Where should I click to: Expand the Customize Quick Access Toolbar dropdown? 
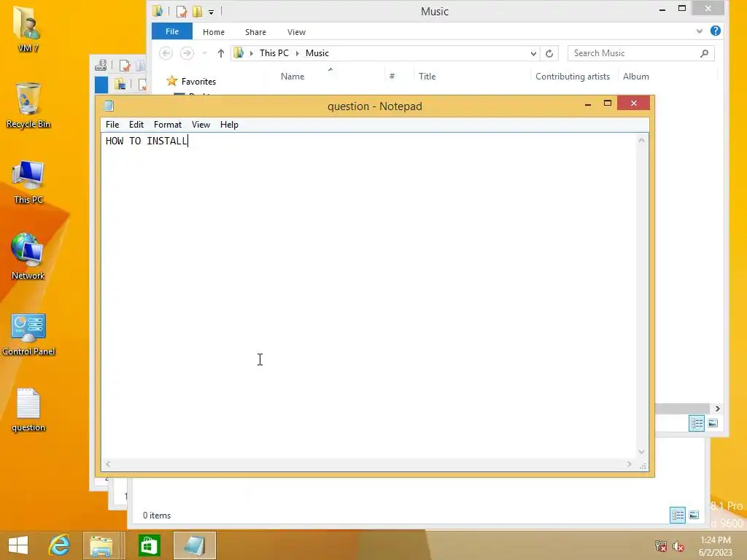click(x=211, y=12)
